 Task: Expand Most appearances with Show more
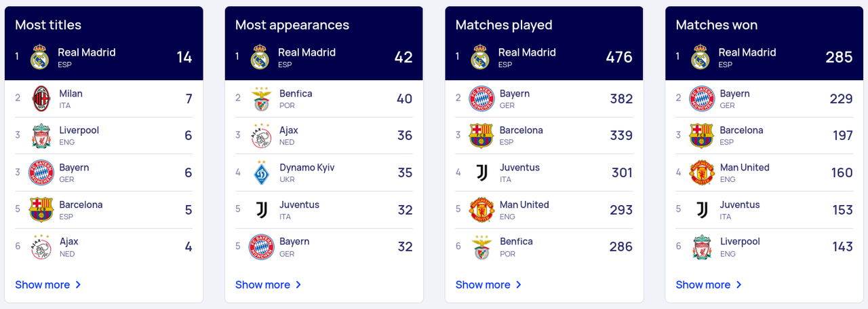point(269,285)
